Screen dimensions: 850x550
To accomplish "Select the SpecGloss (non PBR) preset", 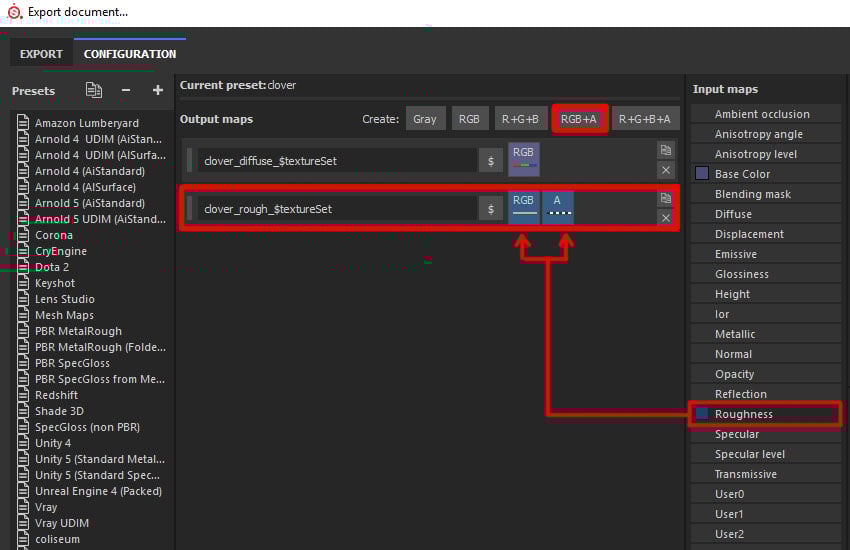I will tap(87, 427).
